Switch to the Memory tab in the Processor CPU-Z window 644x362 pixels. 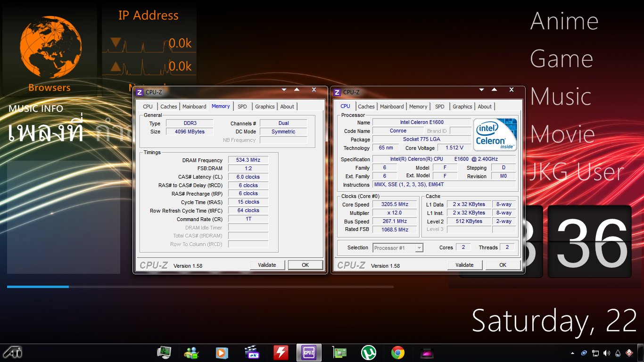[418, 107]
